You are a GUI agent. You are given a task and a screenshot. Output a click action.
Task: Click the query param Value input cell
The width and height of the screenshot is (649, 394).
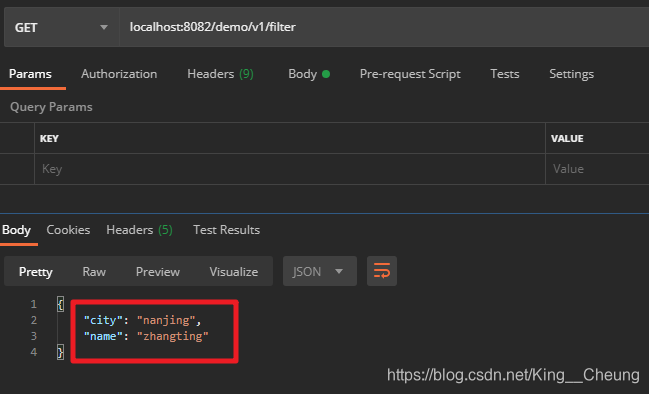597,169
